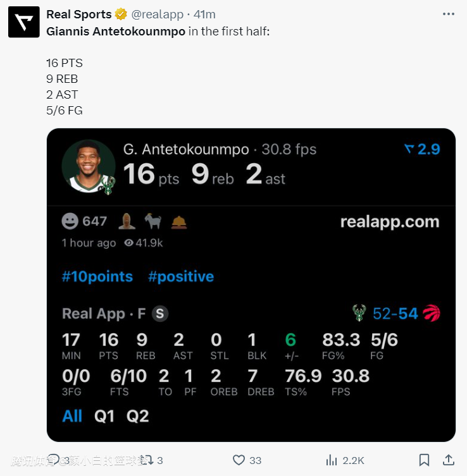Image resolution: width=467 pixels, height=476 pixels.
Task: Click the Real Sports profile avatar
Action: [23, 22]
